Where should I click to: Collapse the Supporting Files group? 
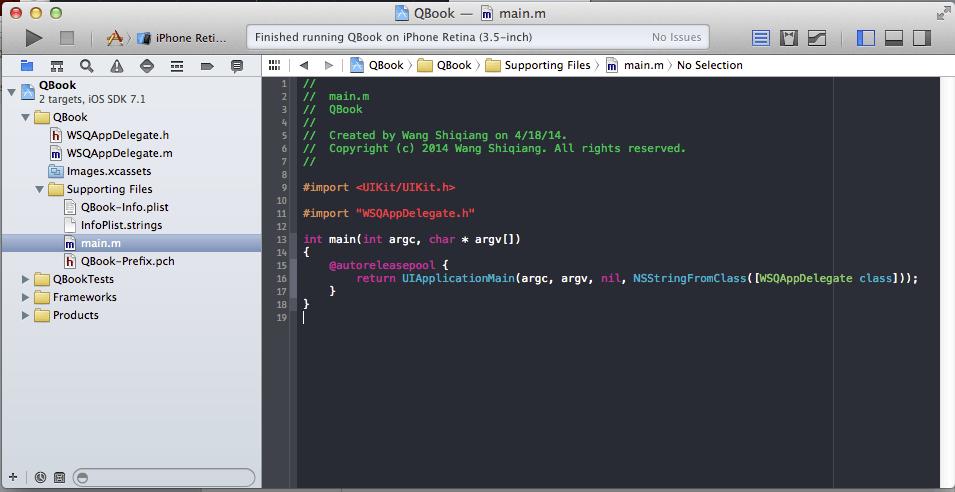click(40, 189)
